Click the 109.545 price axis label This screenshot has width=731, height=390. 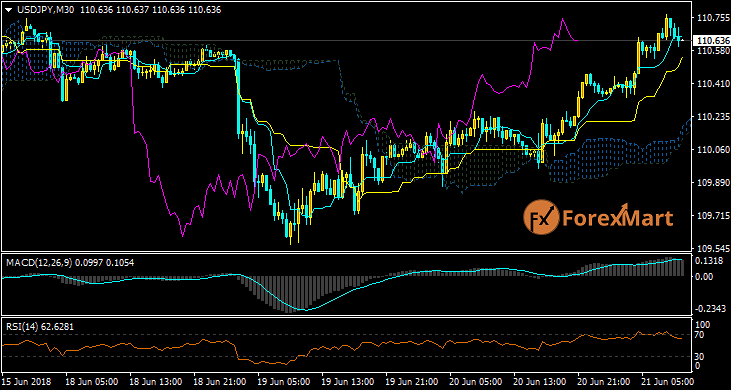tap(709, 248)
